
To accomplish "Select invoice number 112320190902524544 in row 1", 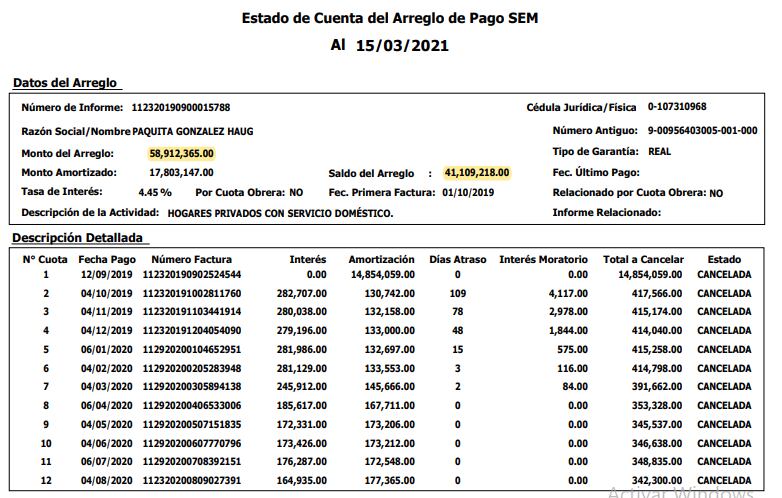I will [192, 274].
